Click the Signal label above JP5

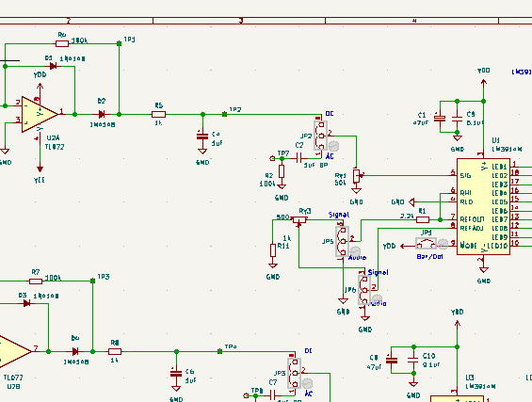[x=339, y=215]
